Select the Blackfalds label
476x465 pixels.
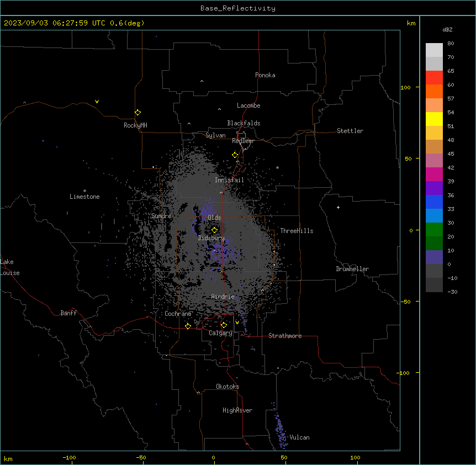click(x=244, y=123)
